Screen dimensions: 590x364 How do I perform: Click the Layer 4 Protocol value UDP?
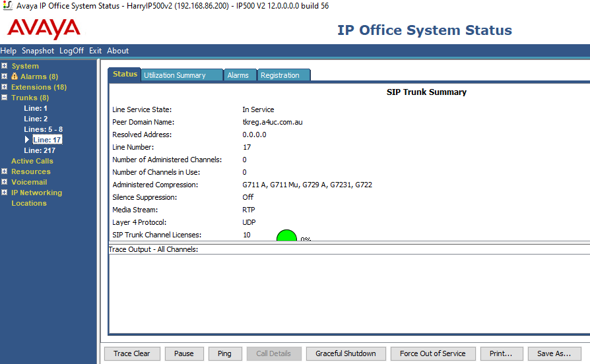(249, 222)
